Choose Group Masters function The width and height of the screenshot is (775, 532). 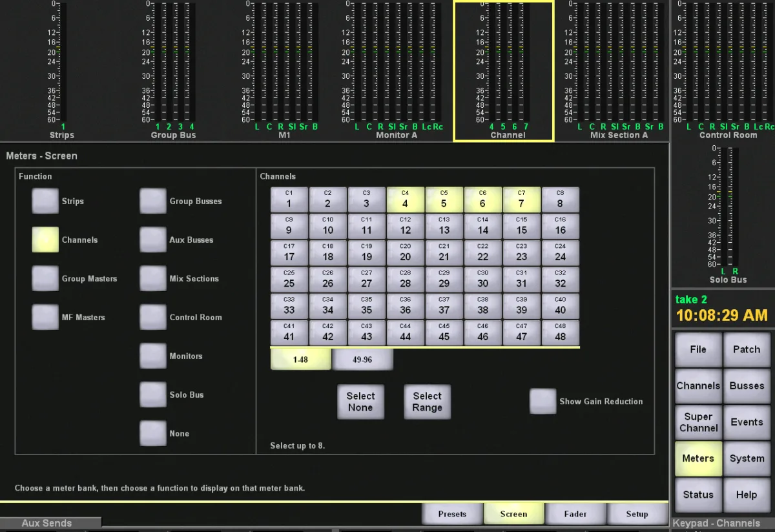[45, 278]
